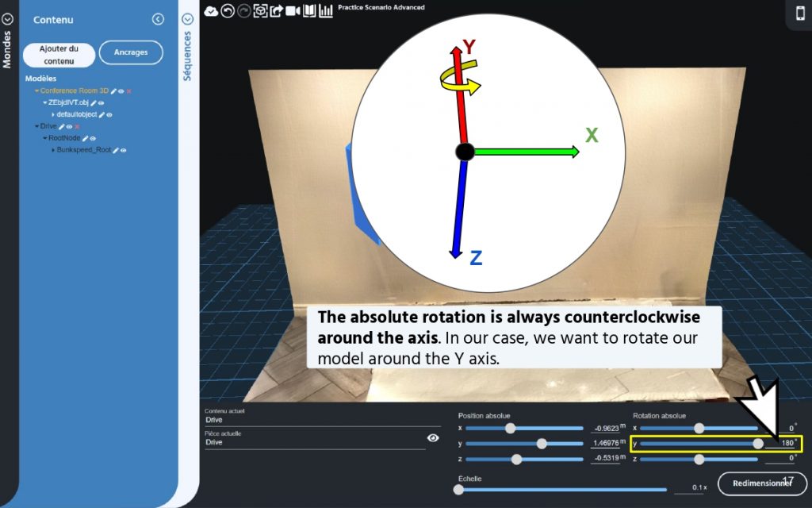Screen dimensions: 812x508
Task: Click the Échelle slider handle
Action: [458, 489]
